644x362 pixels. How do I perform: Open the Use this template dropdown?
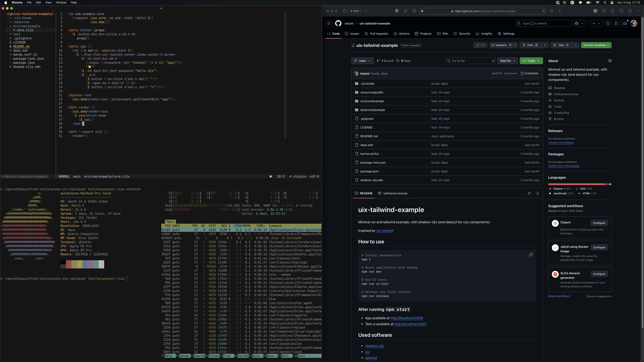click(596, 45)
